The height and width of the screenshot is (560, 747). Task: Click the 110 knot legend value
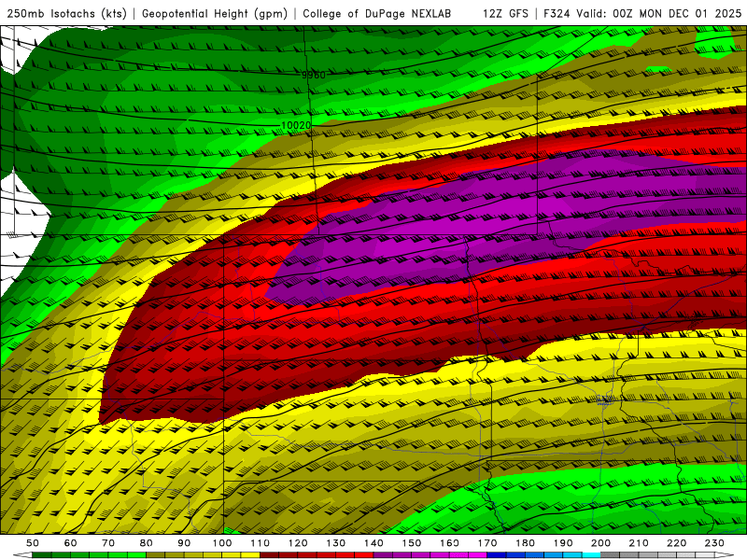(260, 543)
